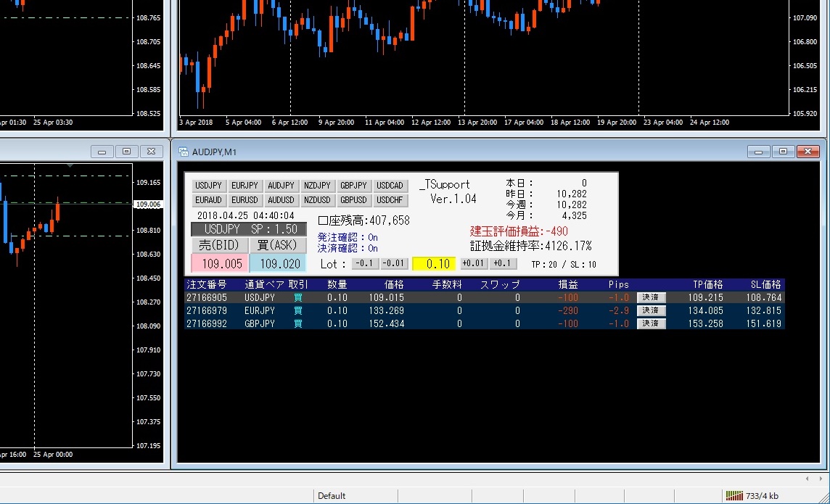Screen dimensions: 830x504
Task: Select order number 27166905 row
Action: (x=484, y=297)
